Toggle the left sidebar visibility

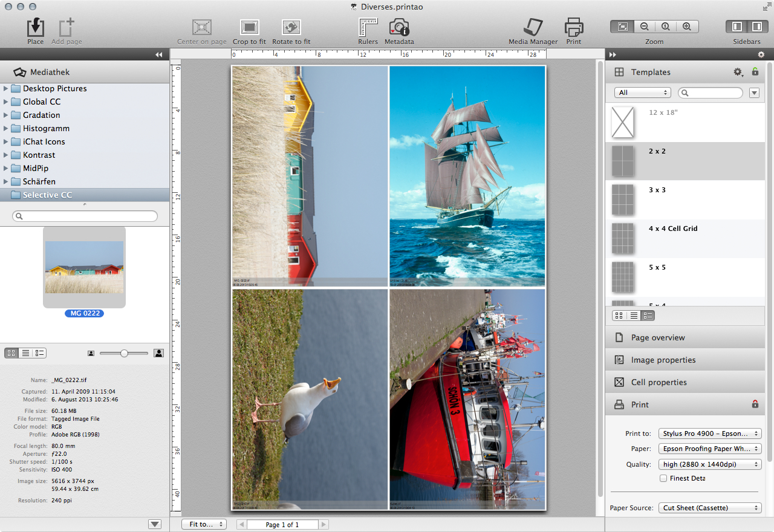[737, 27]
